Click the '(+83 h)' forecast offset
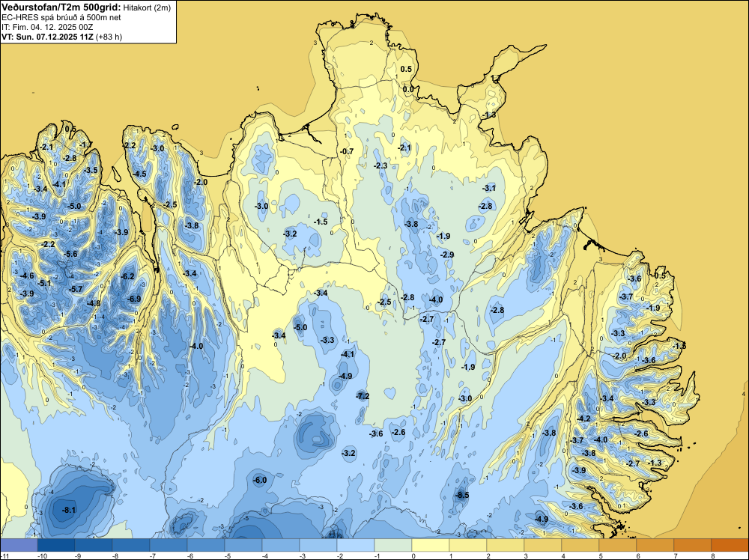 (x=109, y=37)
